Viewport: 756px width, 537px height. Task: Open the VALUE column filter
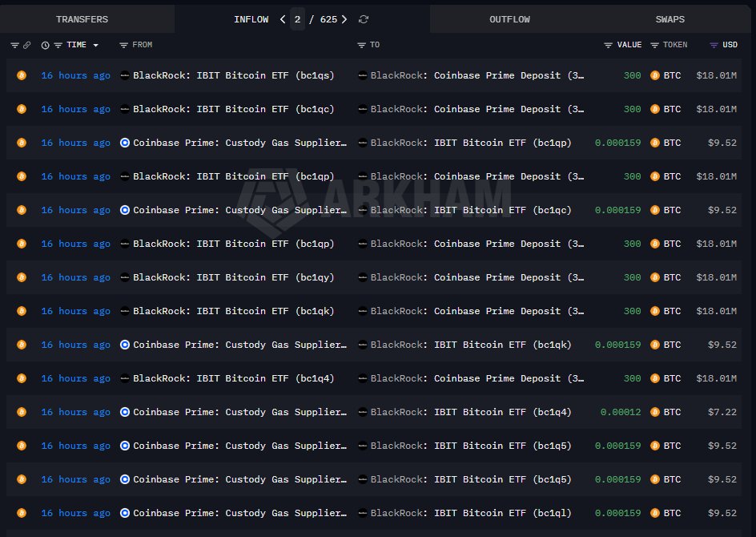(608, 45)
